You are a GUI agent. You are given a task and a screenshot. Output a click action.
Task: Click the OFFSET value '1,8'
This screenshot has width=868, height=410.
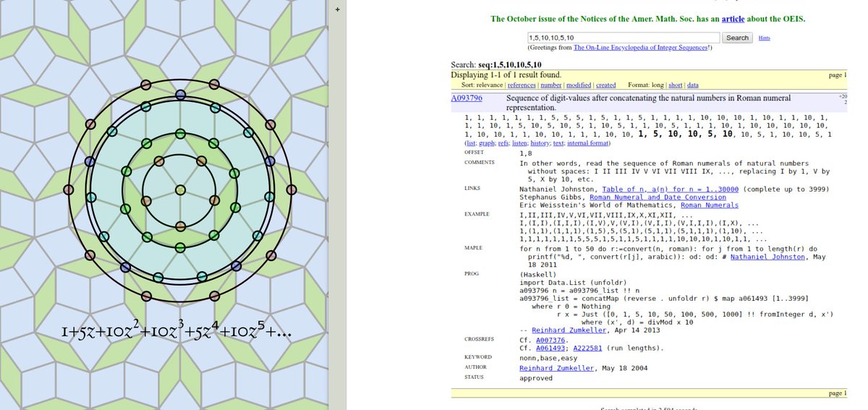[x=527, y=153]
